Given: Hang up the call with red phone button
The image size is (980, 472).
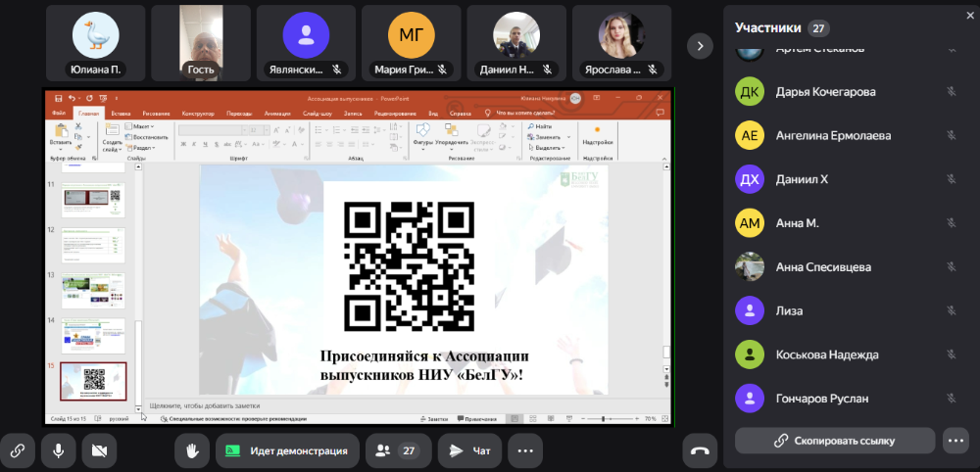Looking at the screenshot, I should tap(700, 450).
